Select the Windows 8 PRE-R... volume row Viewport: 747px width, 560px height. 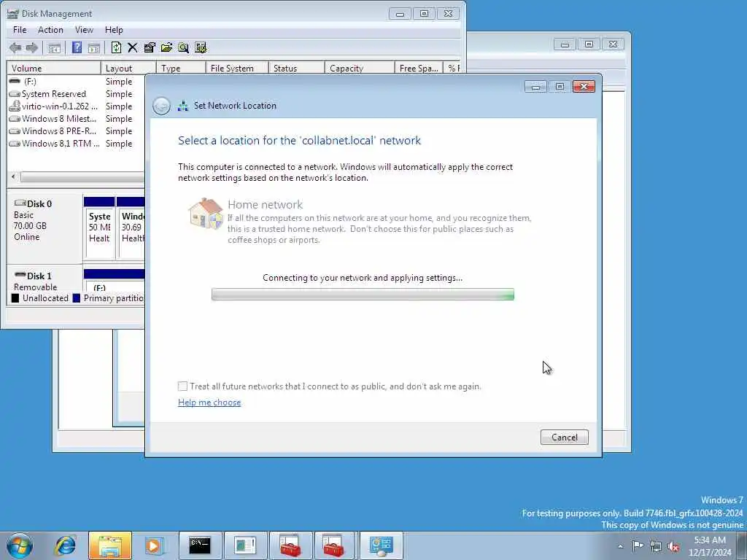tap(76, 131)
